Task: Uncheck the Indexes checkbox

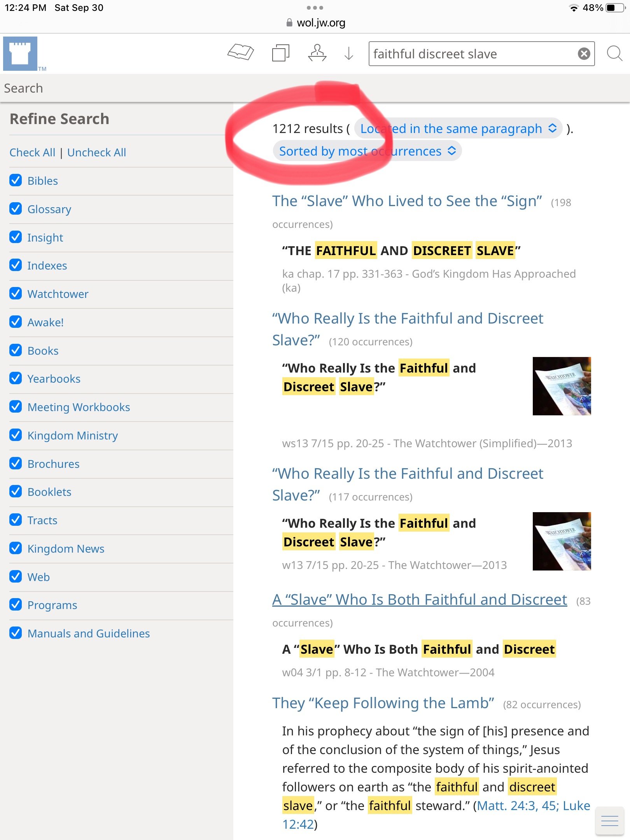Action: point(16,265)
